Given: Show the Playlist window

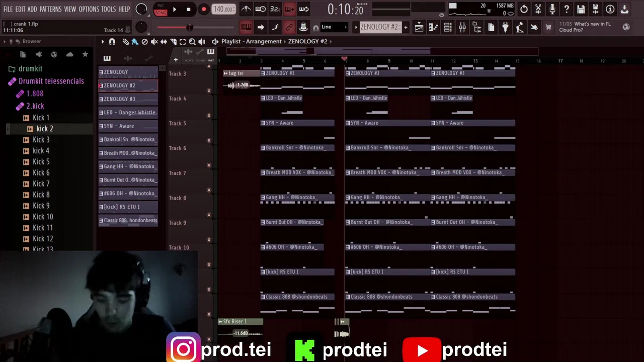Looking at the screenshot, I should coord(419,27).
